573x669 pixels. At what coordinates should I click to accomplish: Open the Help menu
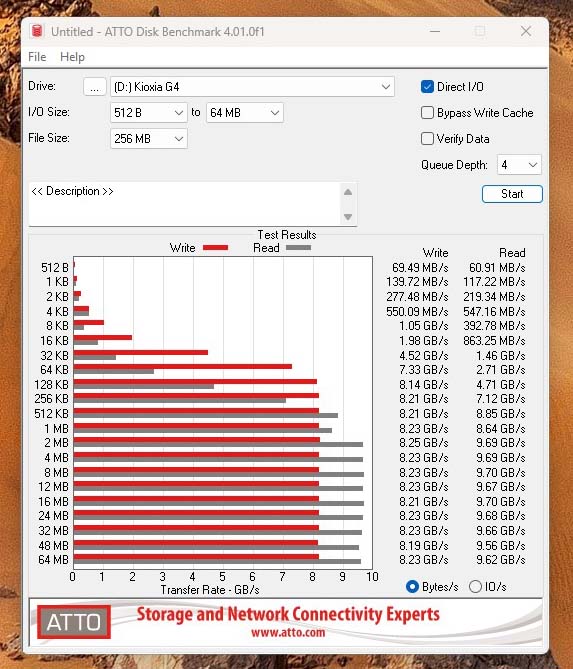point(72,57)
